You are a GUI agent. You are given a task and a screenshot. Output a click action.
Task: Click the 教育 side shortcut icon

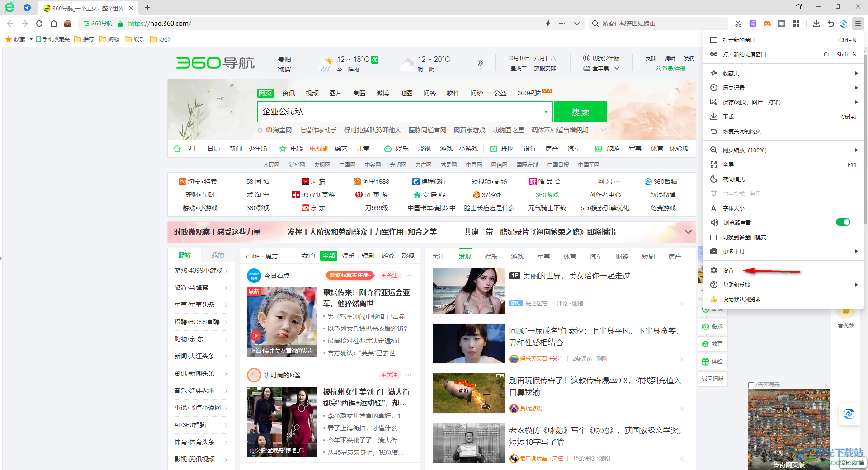pyautogui.click(x=712, y=343)
